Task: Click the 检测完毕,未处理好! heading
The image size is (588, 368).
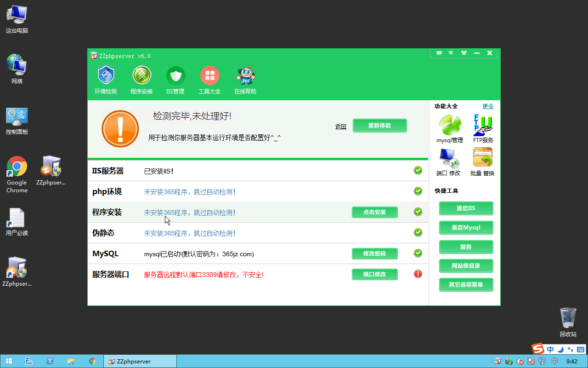Action: 192,116
